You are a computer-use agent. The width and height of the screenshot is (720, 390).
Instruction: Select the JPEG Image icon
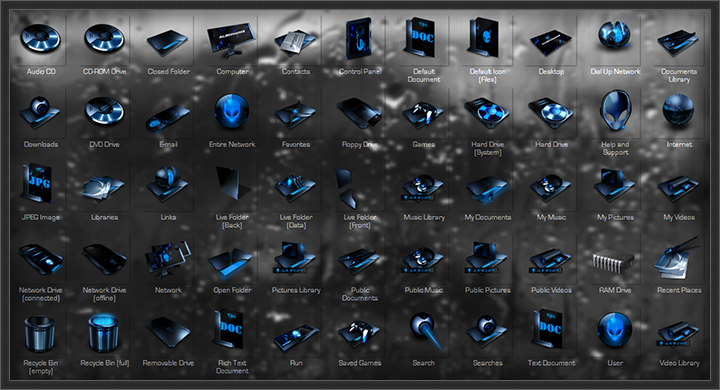pos(37,183)
